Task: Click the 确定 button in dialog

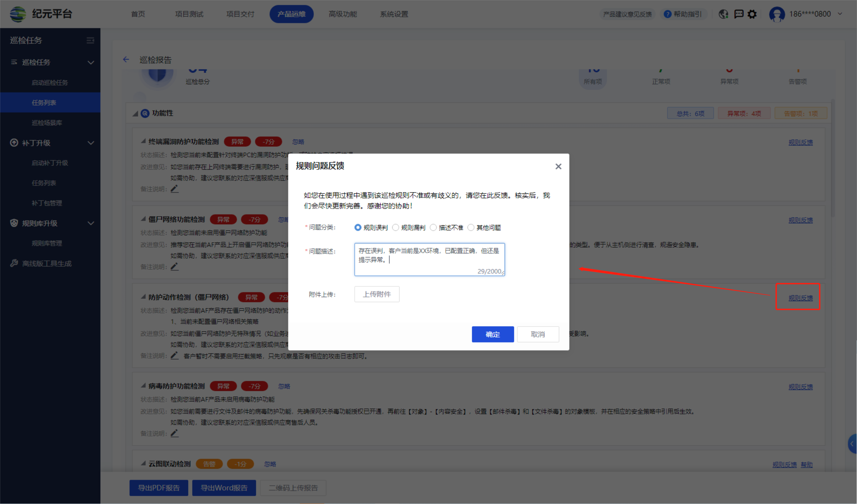Action: point(493,334)
